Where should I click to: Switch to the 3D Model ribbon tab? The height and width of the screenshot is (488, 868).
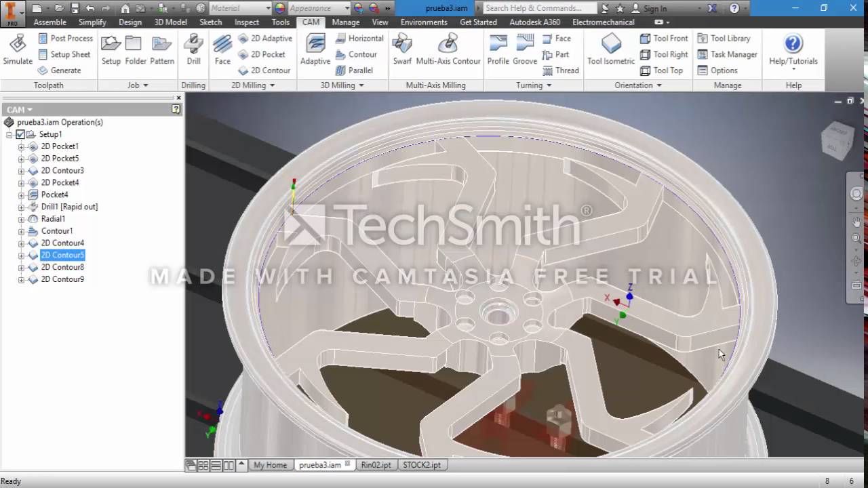click(170, 22)
